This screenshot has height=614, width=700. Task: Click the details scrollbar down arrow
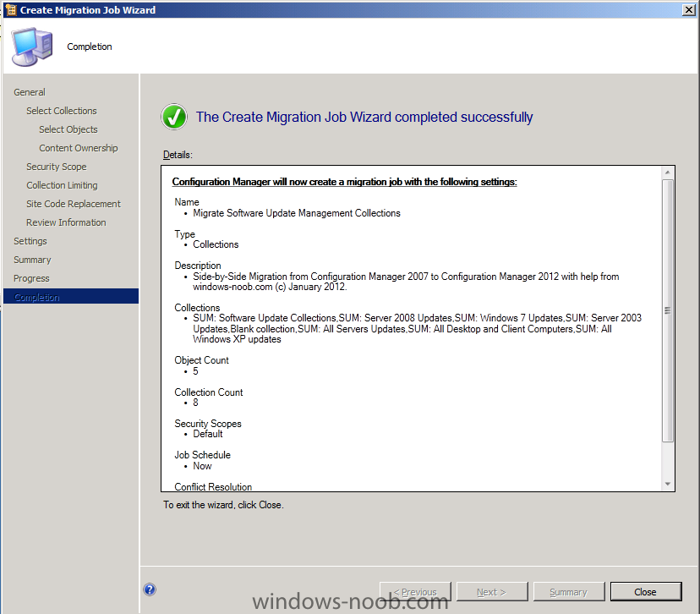(668, 484)
